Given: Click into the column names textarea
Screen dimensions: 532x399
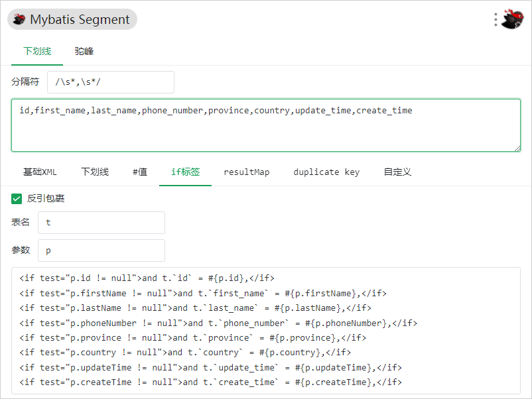Looking at the screenshot, I should [266, 125].
